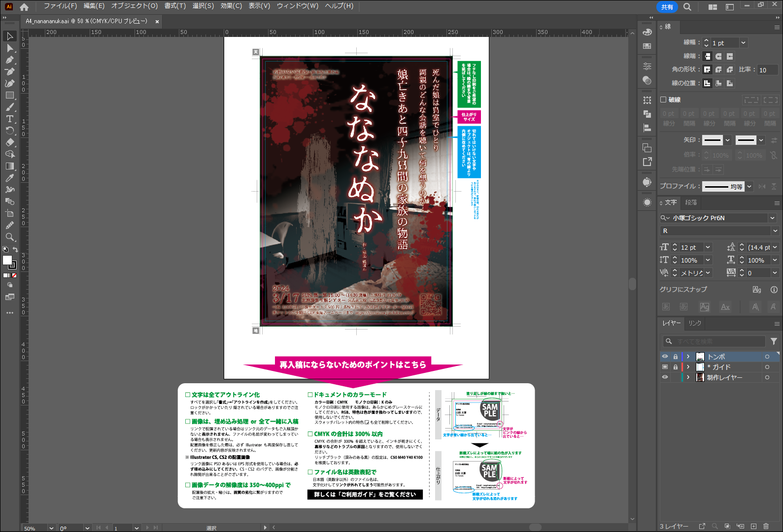
Task: Select the Pen tool
Action: [9, 60]
